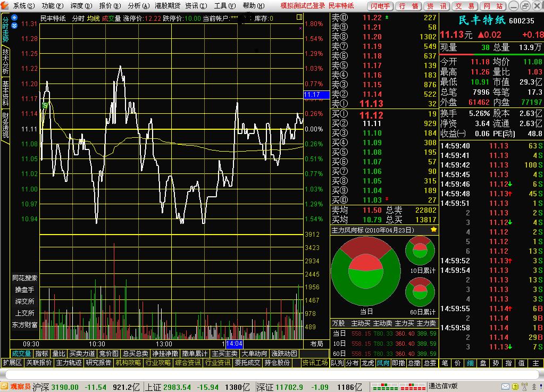Click the 10日累计 pie chart
Image resolution: width=544 pixels, height=392 pixels.
pos(420,251)
